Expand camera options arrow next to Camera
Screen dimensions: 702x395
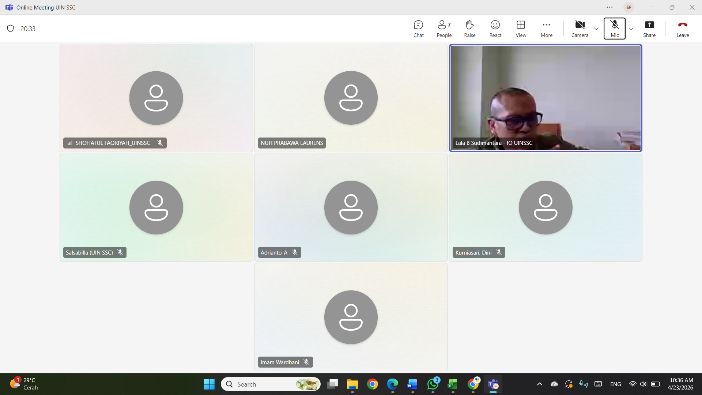click(x=596, y=29)
